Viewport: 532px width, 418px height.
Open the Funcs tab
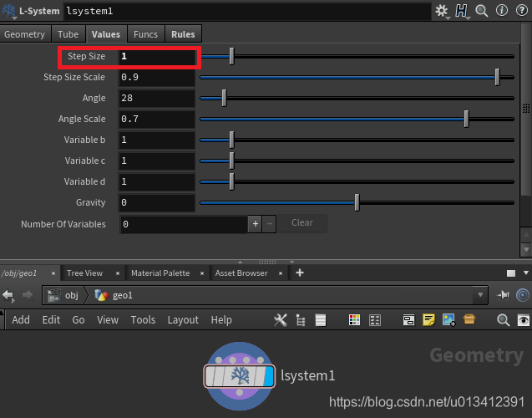[145, 34]
